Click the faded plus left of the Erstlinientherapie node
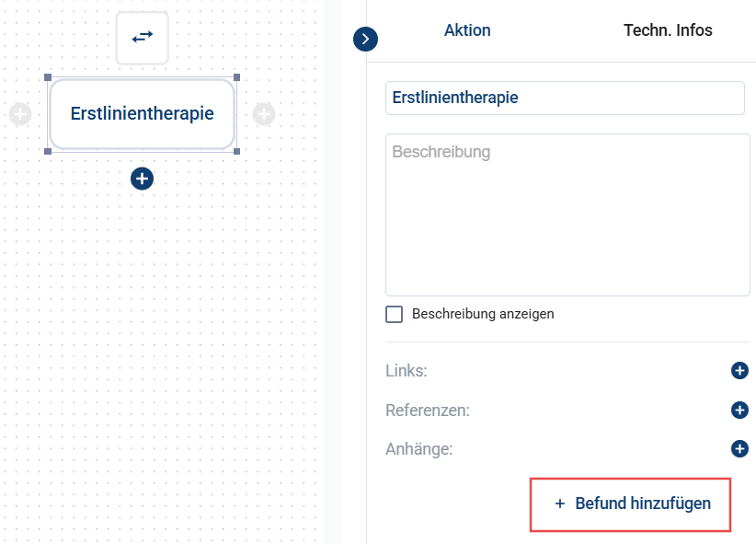The width and height of the screenshot is (756, 544). pos(20,114)
